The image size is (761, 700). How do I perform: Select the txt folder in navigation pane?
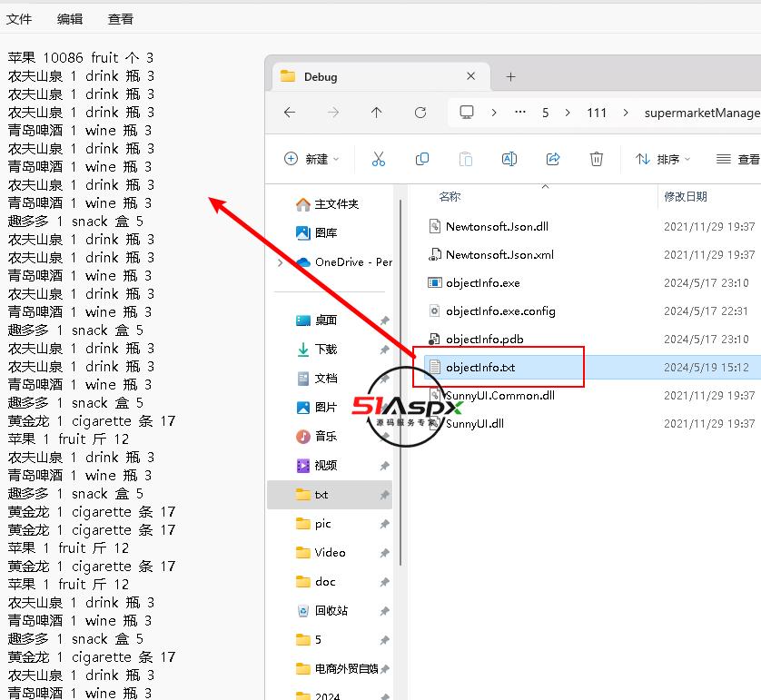tap(330, 495)
